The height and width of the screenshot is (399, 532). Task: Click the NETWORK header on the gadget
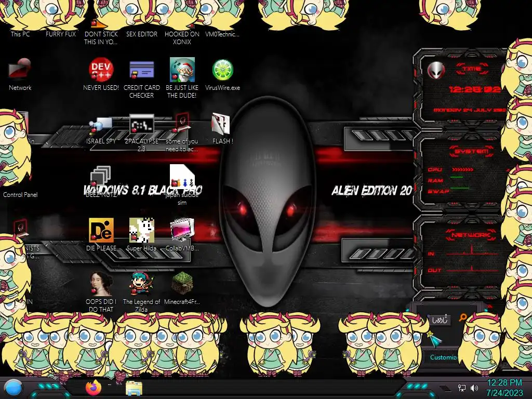pos(471,234)
